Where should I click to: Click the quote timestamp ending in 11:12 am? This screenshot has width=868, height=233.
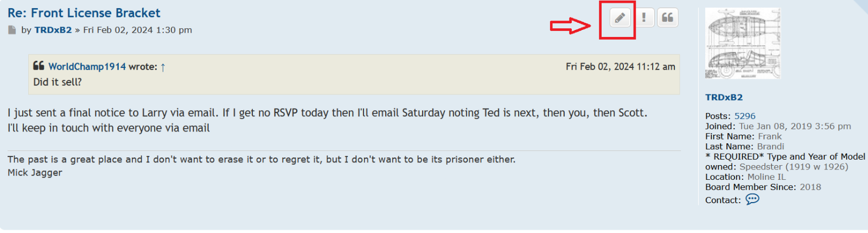coord(620,66)
